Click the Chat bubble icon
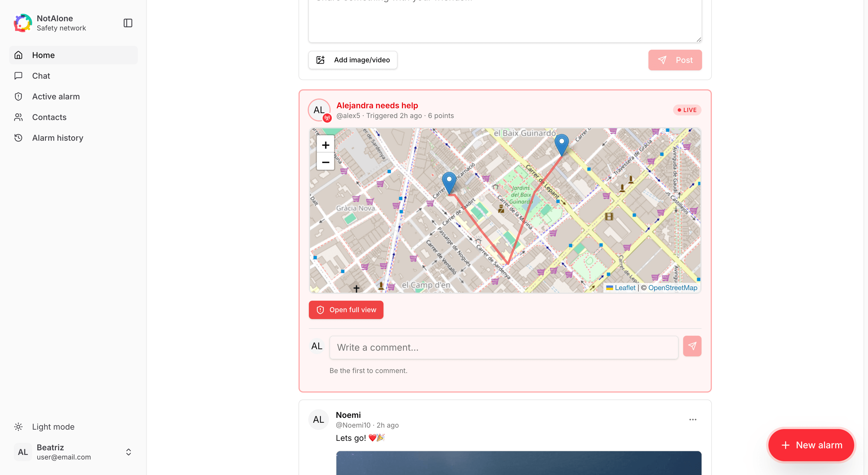This screenshot has height=475, width=868. (x=19, y=76)
